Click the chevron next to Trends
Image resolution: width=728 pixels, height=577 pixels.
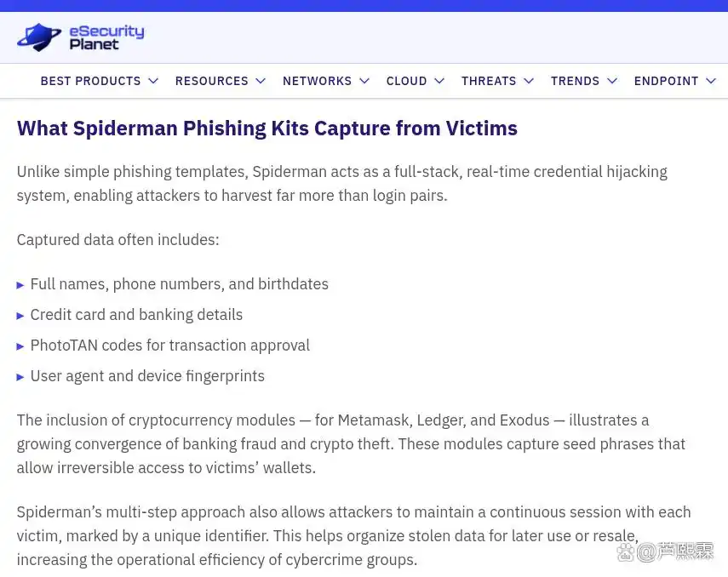(x=612, y=81)
